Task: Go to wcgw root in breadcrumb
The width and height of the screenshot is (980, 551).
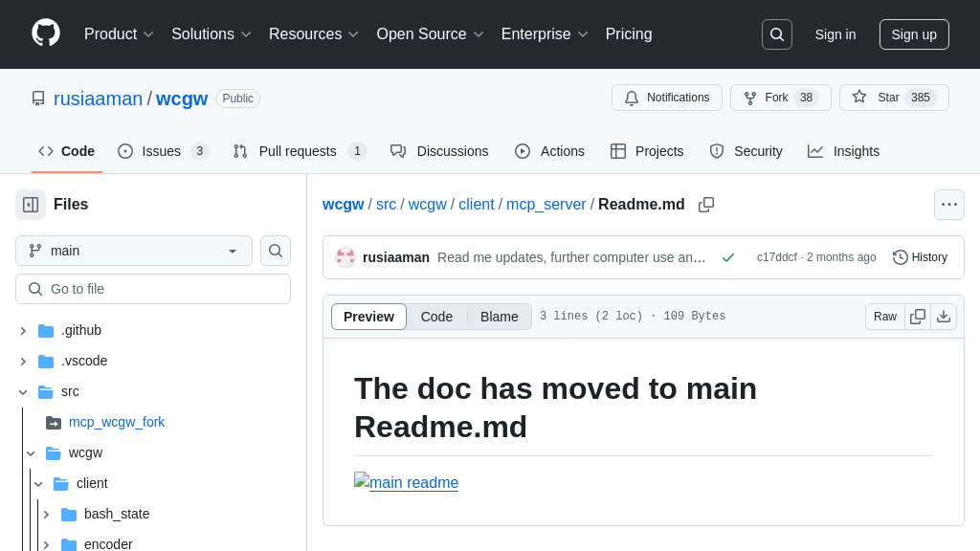Action: pos(344,205)
